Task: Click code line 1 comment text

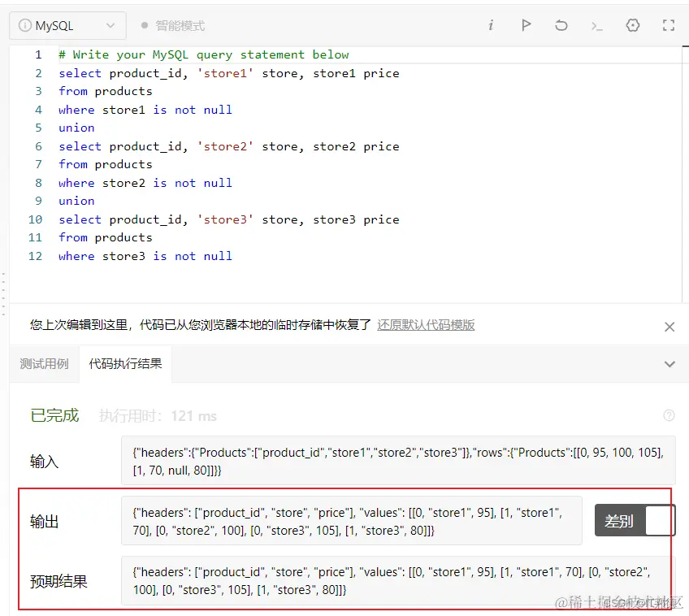Action: [204, 54]
